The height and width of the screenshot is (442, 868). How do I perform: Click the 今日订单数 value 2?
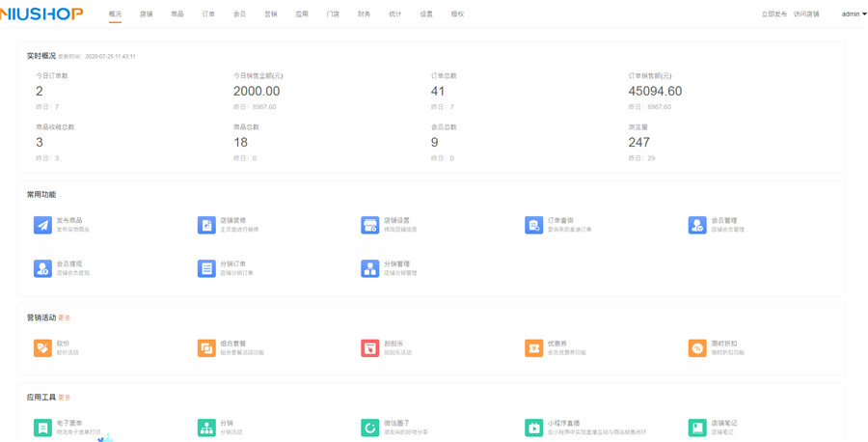pyautogui.click(x=40, y=91)
